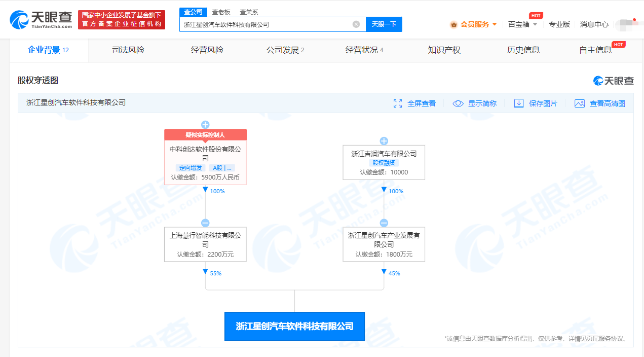Click the 认缴金额:10000 text
Image resolution: width=644 pixels, height=357 pixels.
coord(384,172)
